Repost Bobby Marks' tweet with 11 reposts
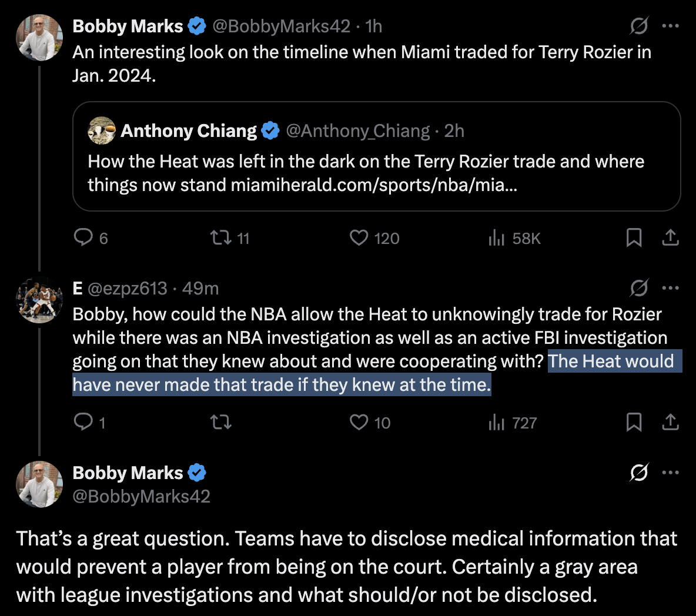 click(221, 237)
